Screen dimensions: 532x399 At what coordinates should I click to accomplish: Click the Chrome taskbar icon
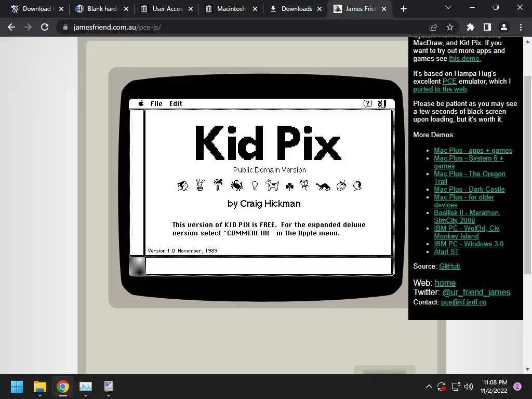(x=63, y=387)
